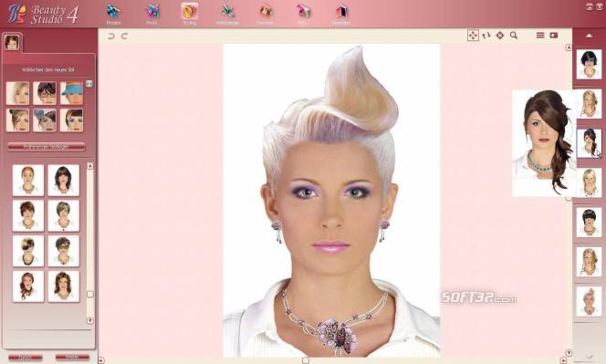Switch to card view icon beside list icon
This screenshot has width=606, height=364.
554,36
